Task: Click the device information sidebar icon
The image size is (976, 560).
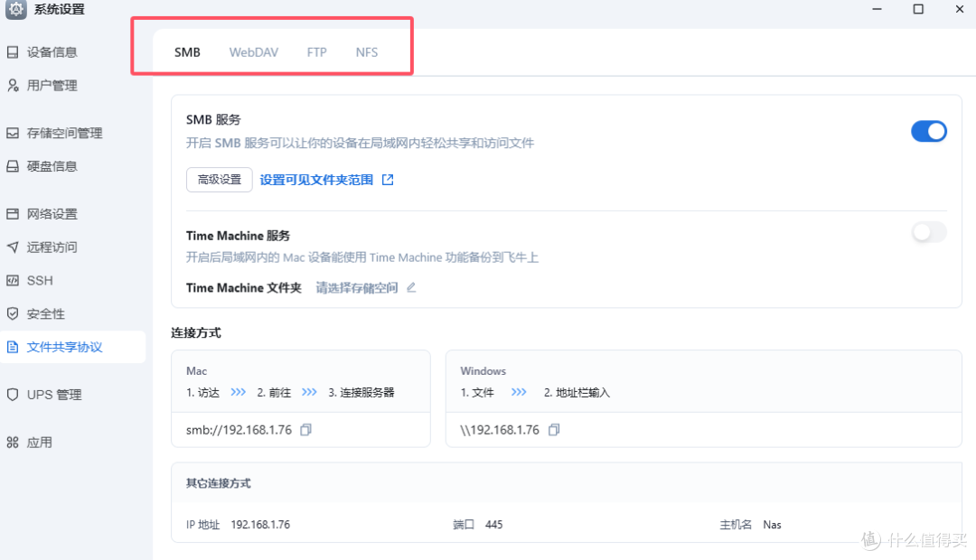Action: [13, 52]
